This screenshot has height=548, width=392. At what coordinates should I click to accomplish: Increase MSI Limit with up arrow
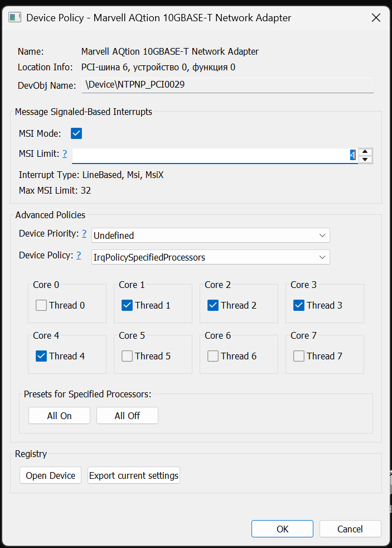365,152
